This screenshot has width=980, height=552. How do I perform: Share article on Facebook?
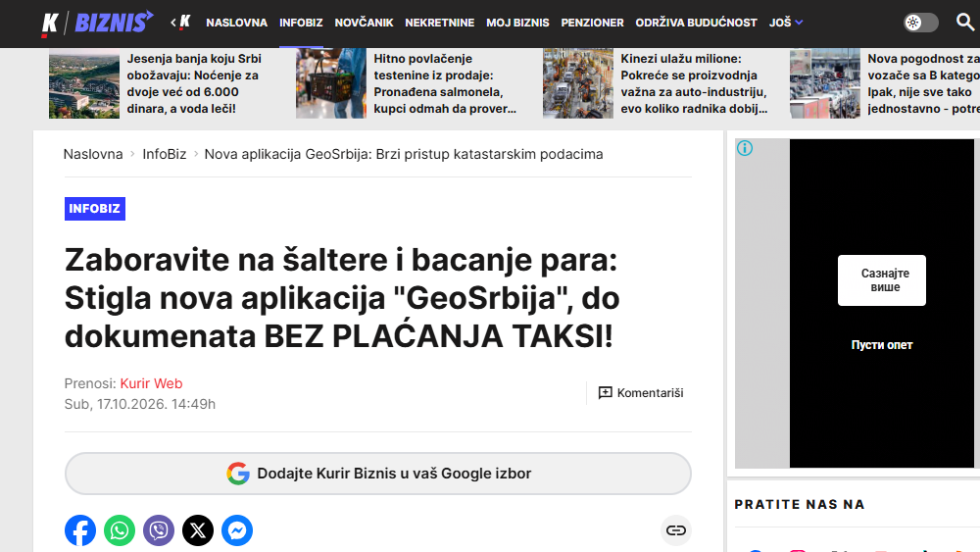tap(80, 530)
